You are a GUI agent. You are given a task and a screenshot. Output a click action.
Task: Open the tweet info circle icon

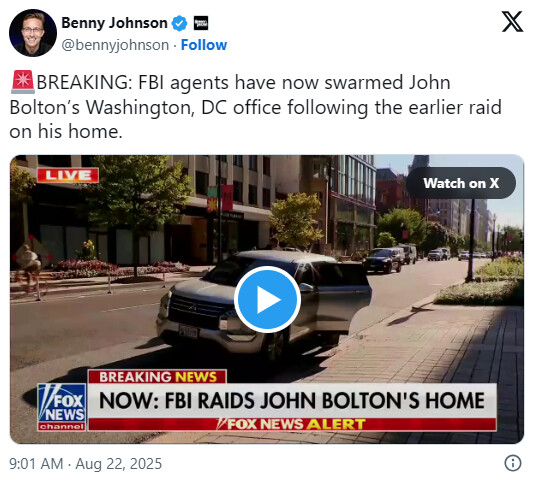(x=513, y=463)
